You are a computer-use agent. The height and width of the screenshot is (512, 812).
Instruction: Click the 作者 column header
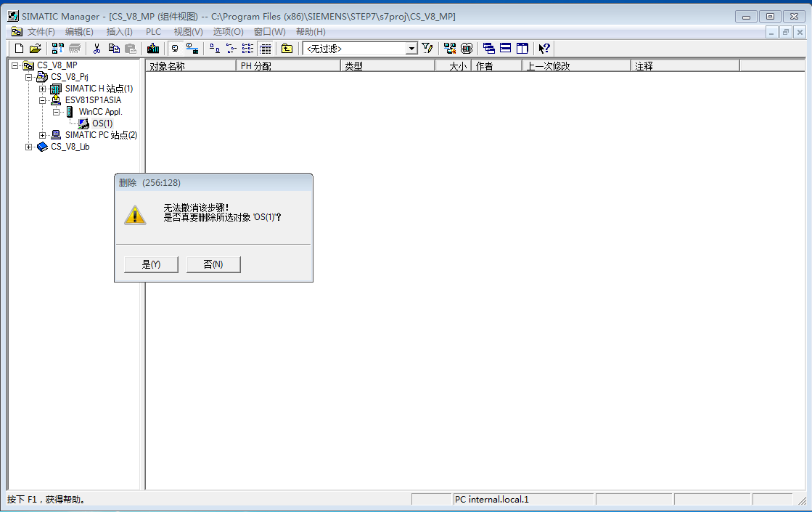496,66
